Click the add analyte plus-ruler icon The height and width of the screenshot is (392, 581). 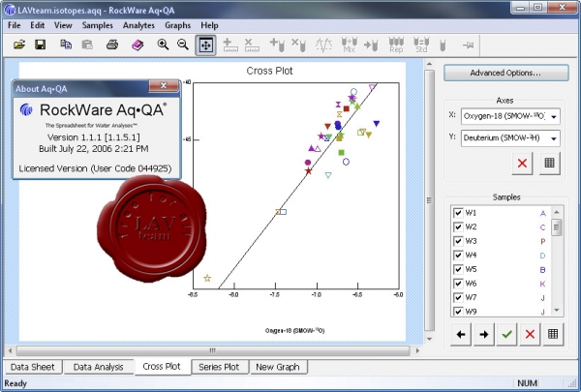[230, 45]
